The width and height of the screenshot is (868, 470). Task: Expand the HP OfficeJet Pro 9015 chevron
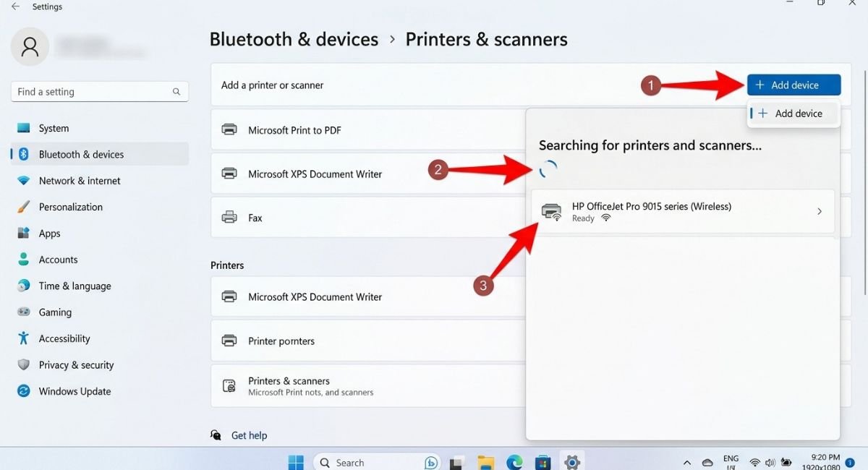[x=820, y=211]
